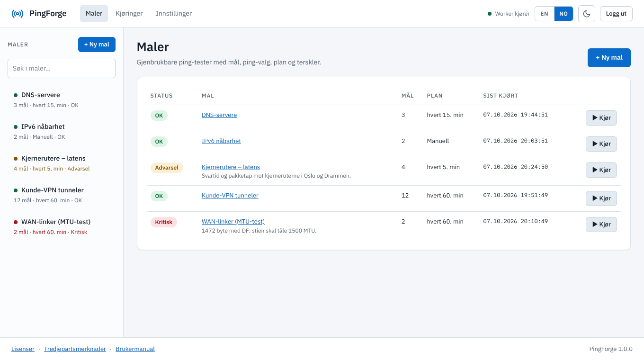Click the main header + Ny mal button
This screenshot has width=644, height=360.
(x=609, y=58)
